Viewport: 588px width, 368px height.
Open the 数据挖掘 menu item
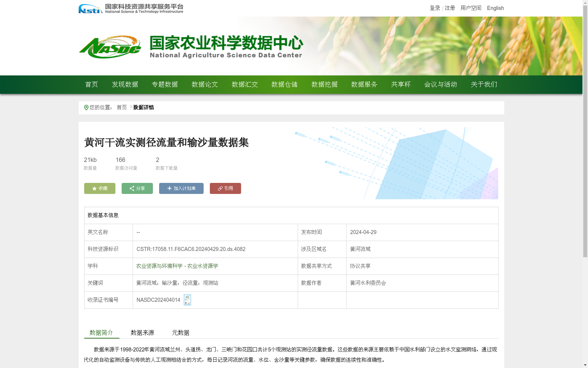(x=325, y=85)
